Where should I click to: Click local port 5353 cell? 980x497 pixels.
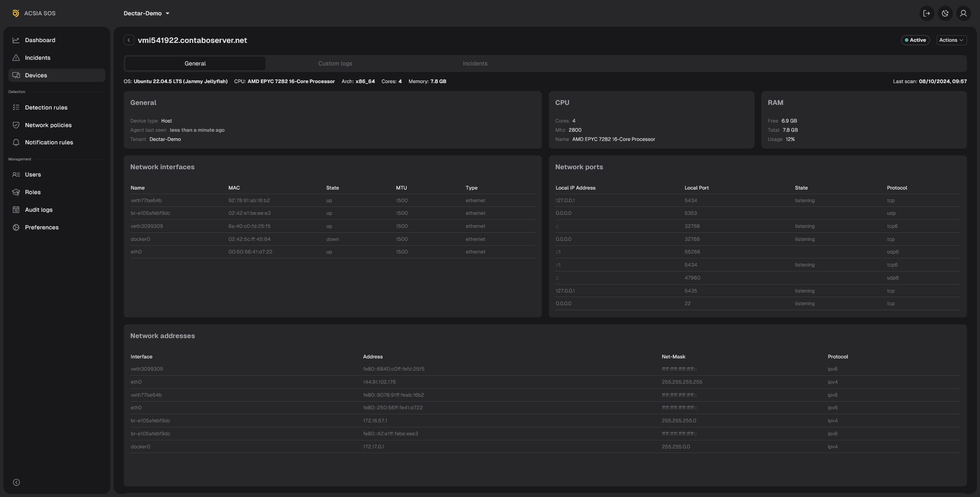(x=690, y=213)
